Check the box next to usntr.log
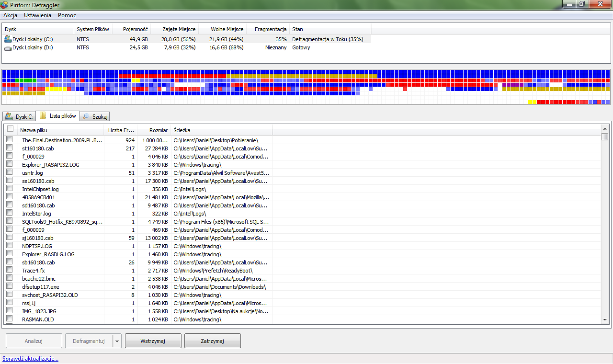Viewport: 613px width, 364px height. click(x=10, y=172)
